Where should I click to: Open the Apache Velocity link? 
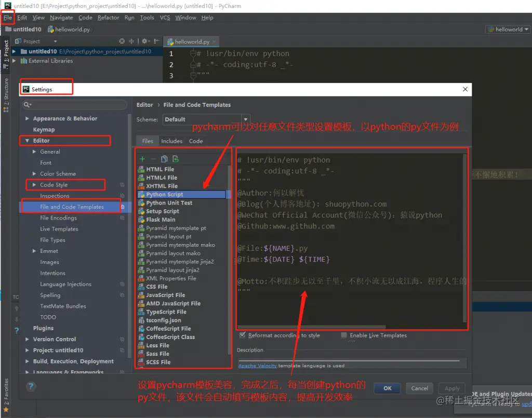[257, 366]
